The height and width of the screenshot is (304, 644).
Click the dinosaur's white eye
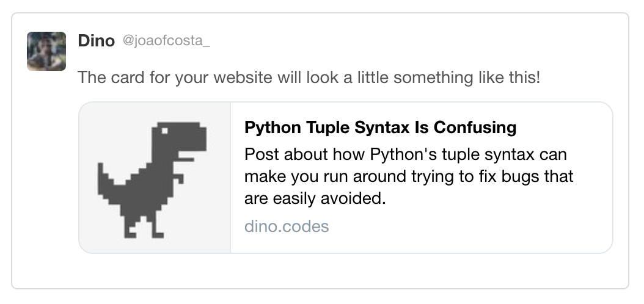point(165,131)
